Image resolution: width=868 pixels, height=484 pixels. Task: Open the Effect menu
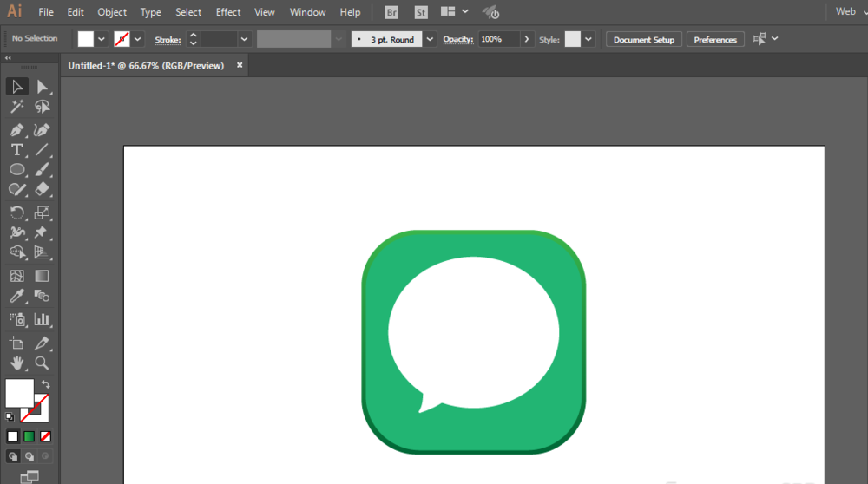pyautogui.click(x=228, y=12)
